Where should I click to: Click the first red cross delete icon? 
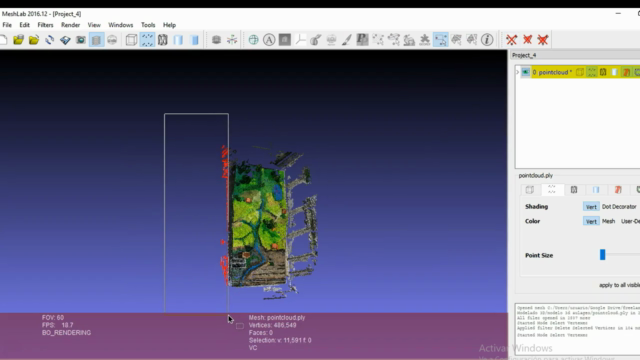(511, 40)
